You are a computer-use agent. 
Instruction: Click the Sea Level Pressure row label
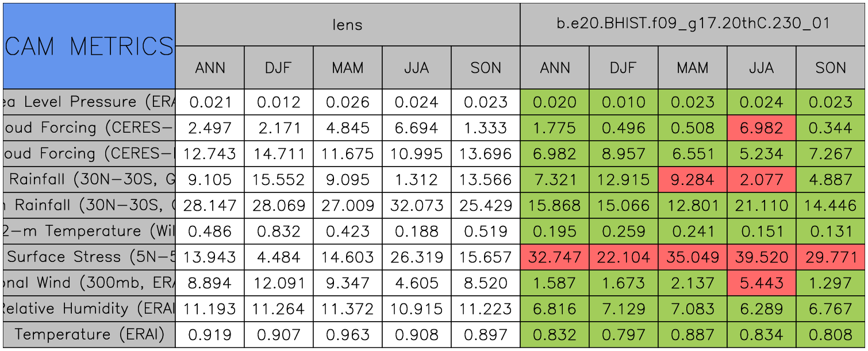tap(89, 102)
